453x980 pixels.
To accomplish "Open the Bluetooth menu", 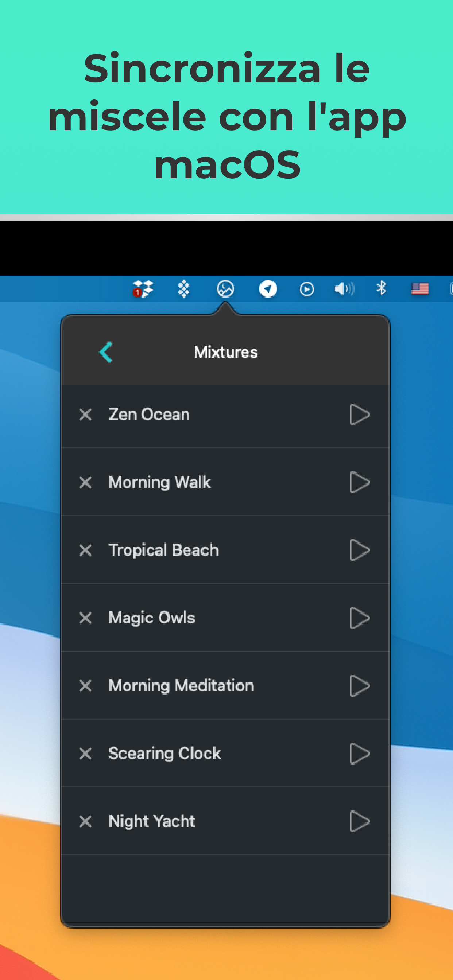I will point(382,288).
